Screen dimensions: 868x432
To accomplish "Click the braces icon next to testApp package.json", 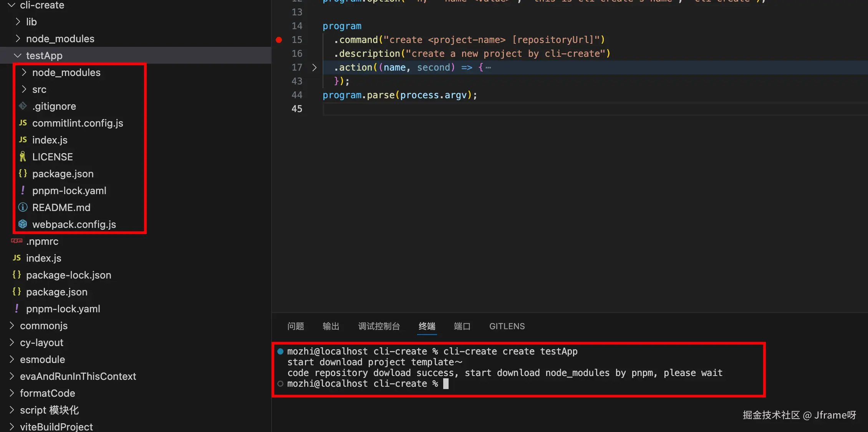I will tap(23, 173).
